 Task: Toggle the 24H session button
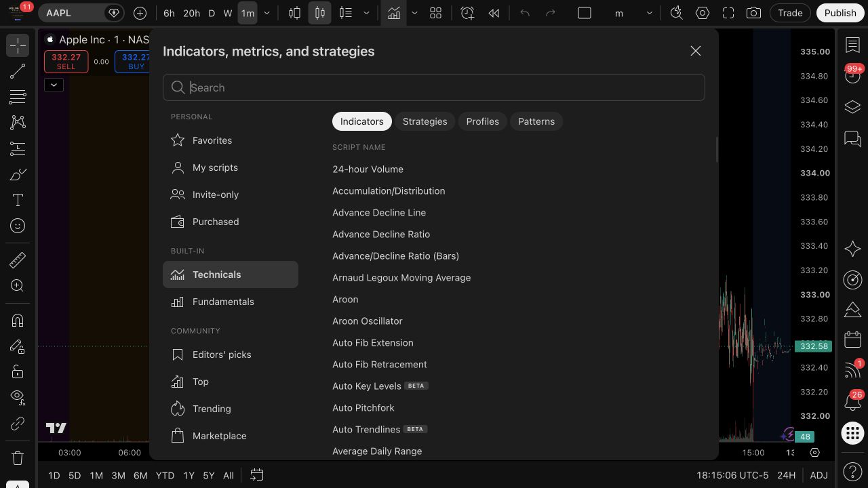pyautogui.click(x=786, y=475)
